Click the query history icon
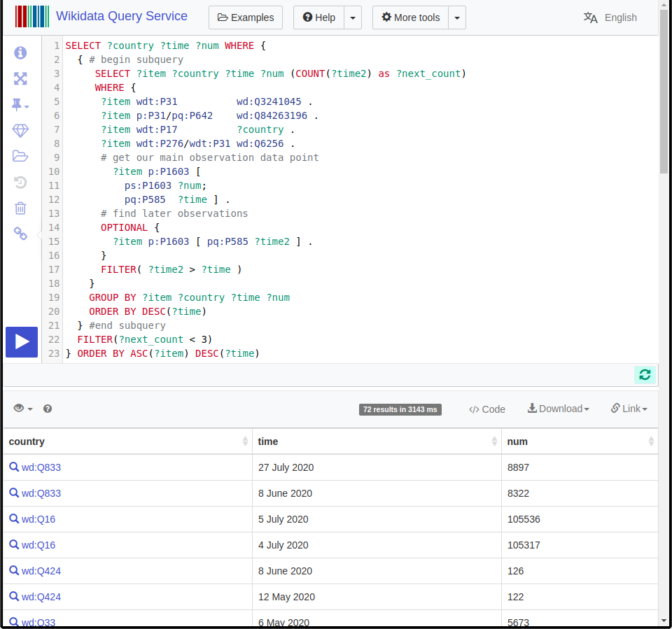Image resolution: width=672 pixels, height=629 pixels. 20,182
